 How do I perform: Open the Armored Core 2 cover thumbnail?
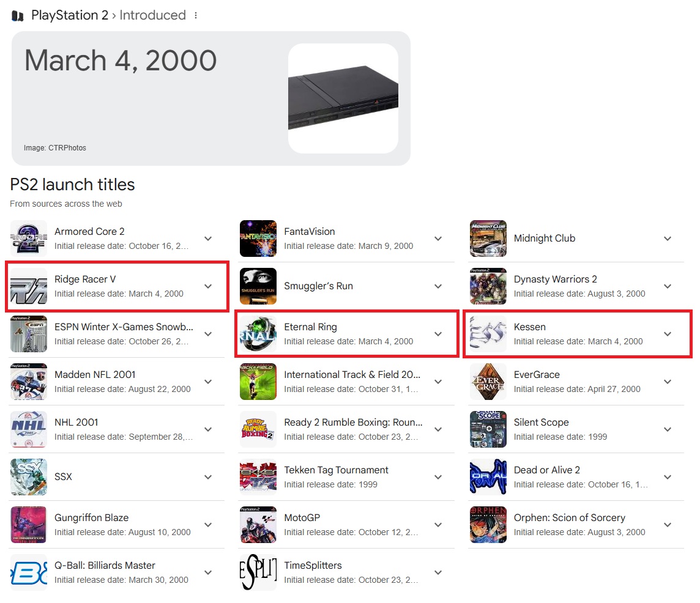29,239
